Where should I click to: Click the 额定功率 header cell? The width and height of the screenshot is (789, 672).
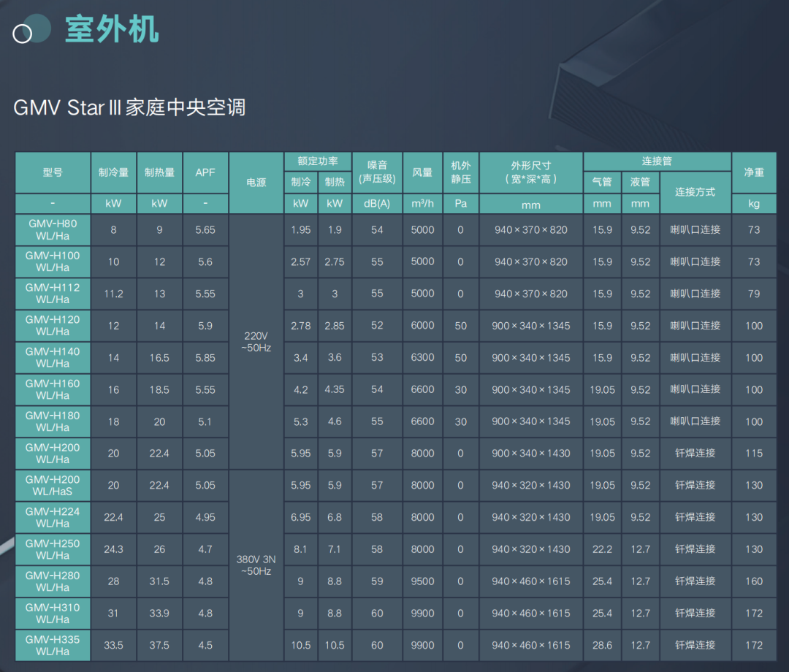[x=318, y=161]
